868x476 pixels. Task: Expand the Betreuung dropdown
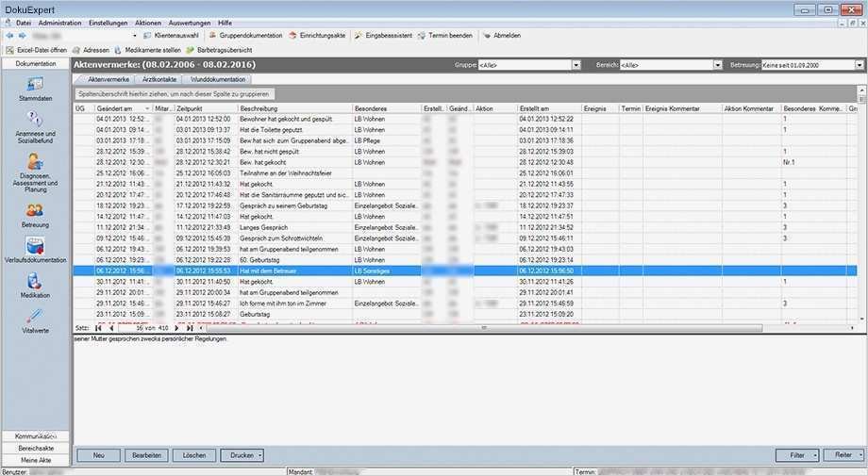(x=860, y=65)
